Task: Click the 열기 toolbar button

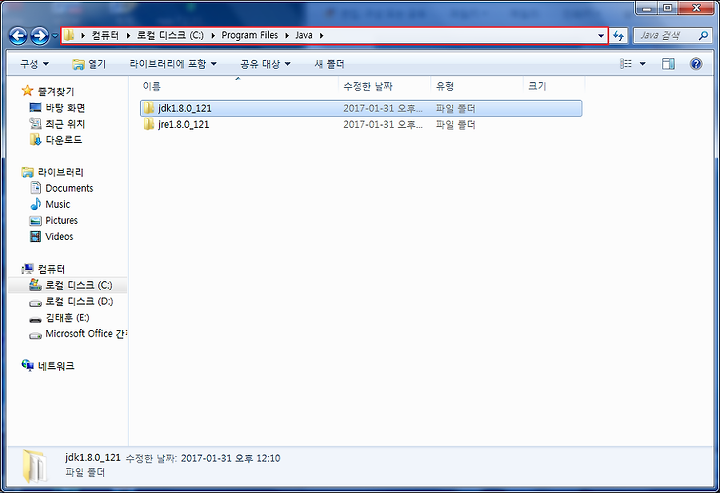Action: tap(89, 64)
